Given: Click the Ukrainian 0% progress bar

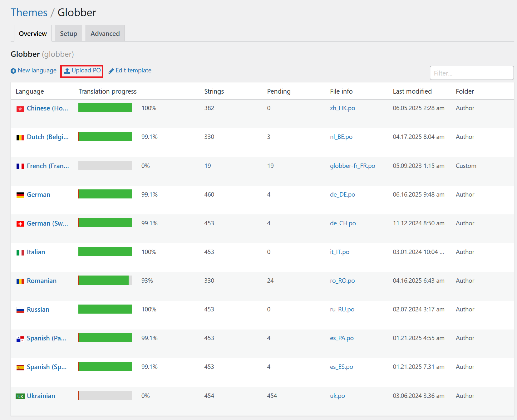Looking at the screenshot, I should click(x=105, y=395).
